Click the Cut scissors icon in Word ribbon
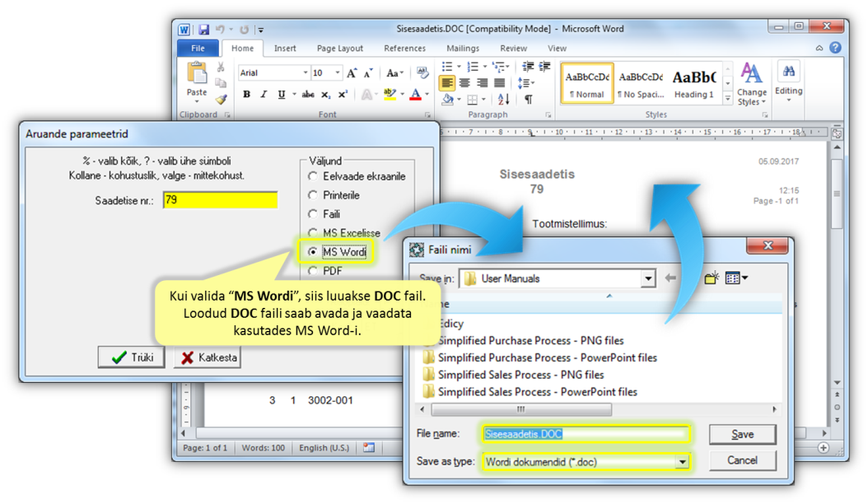The image size is (868, 504). [x=221, y=67]
